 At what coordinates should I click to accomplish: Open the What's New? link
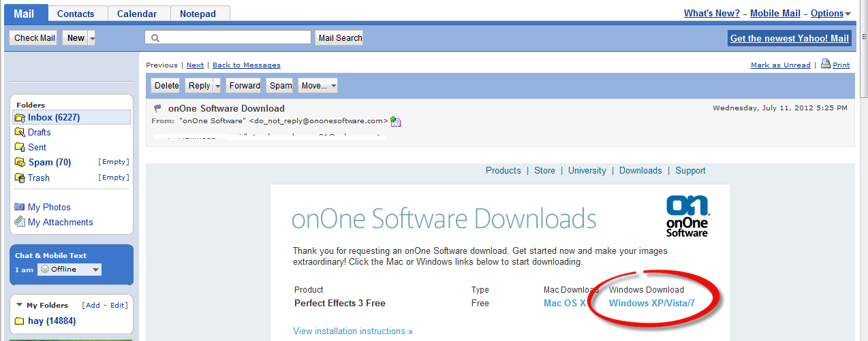pos(712,14)
